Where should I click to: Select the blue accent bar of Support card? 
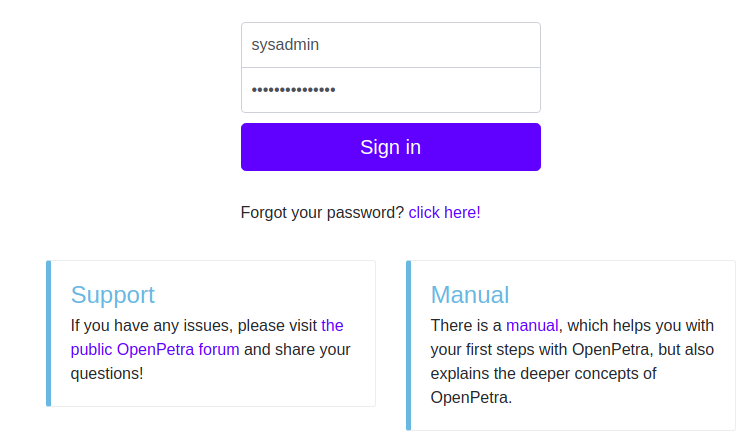[49, 333]
